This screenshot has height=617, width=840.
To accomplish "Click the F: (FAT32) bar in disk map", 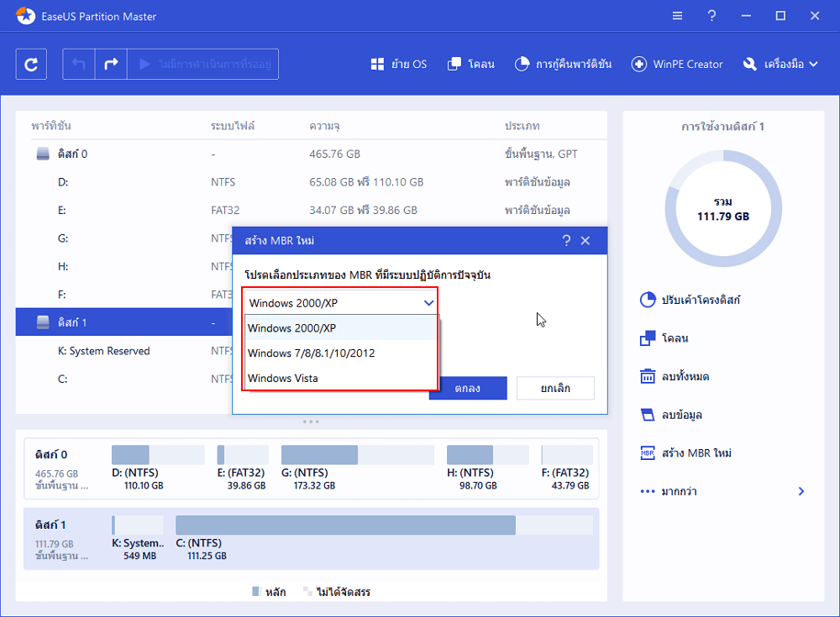I will pos(567,455).
